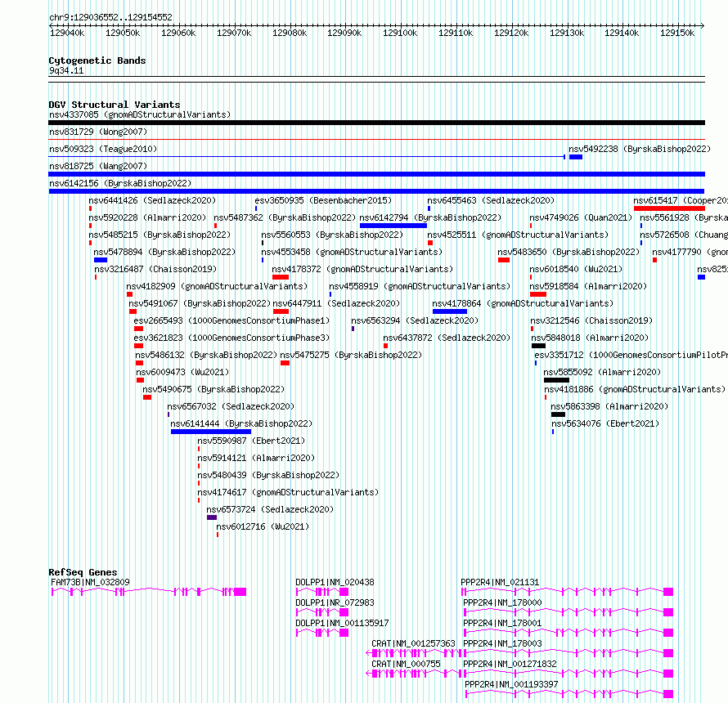
Task: Click the 129150k ruler position
Action: 677,33
